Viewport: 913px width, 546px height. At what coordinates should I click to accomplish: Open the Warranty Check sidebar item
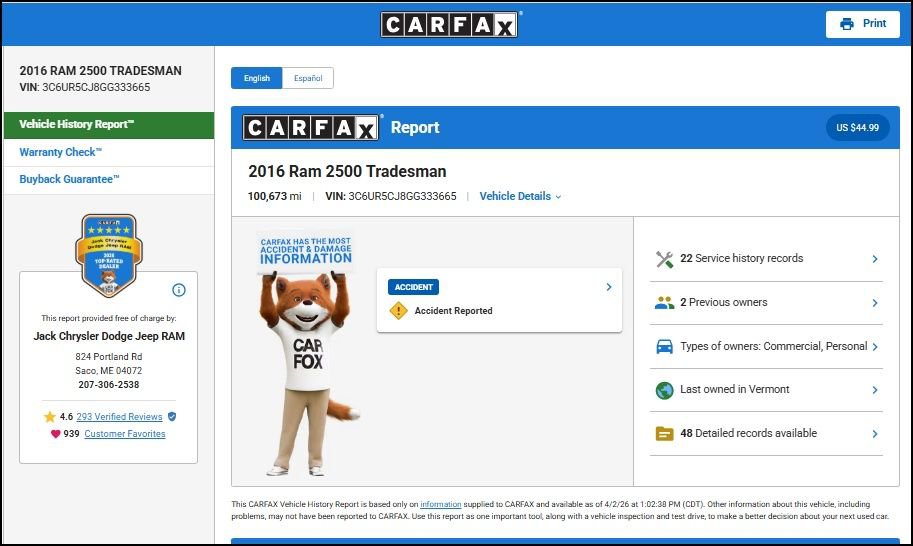coord(60,153)
